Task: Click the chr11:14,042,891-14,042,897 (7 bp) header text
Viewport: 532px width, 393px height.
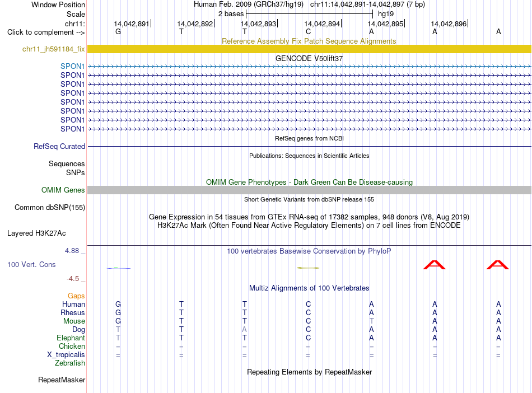Action: [367, 4]
